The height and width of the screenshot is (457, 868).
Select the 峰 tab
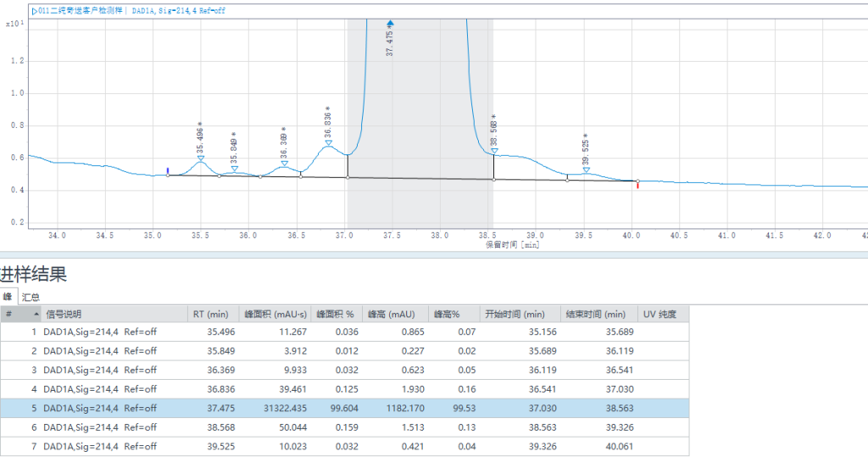click(x=8, y=298)
